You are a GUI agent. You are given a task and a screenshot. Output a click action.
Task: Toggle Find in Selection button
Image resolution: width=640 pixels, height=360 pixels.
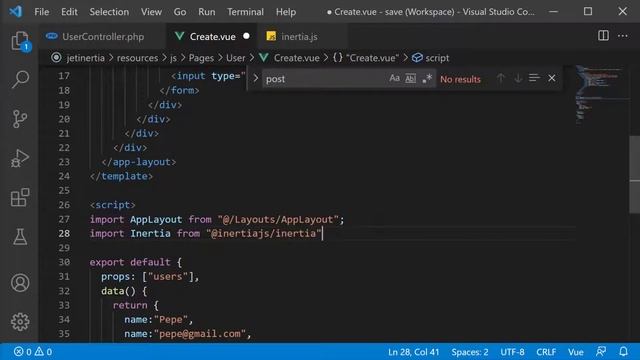[534, 78]
